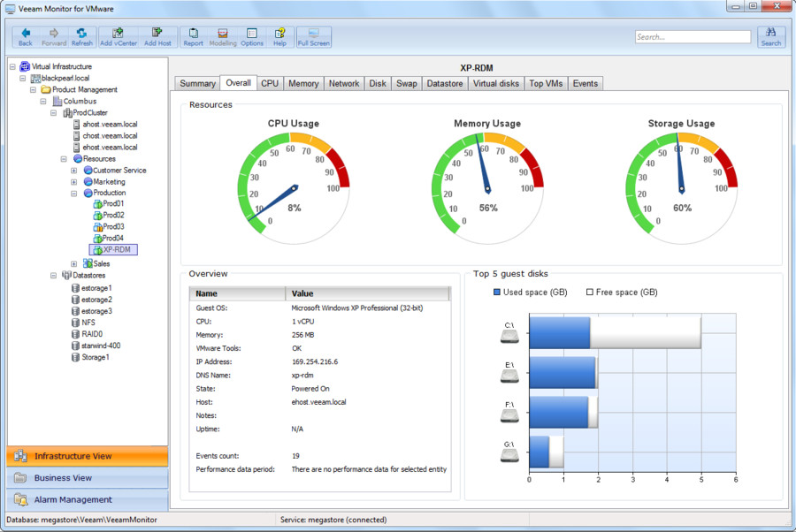Open the Events tab
The width and height of the screenshot is (796, 532).
pyautogui.click(x=586, y=84)
